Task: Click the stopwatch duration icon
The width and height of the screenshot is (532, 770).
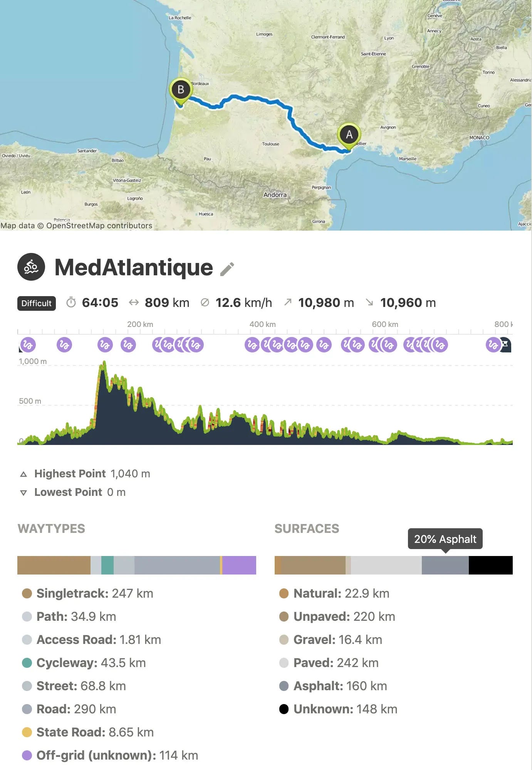Action: tap(71, 302)
